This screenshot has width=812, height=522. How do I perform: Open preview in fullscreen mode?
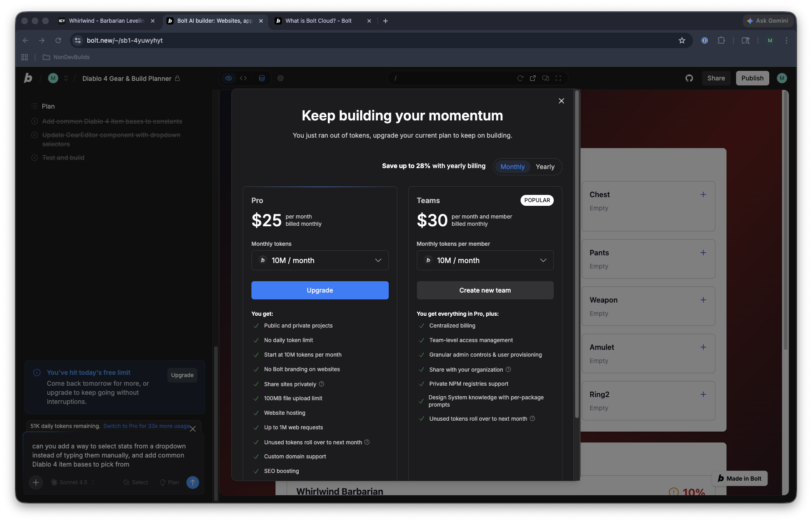pyautogui.click(x=558, y=78)
